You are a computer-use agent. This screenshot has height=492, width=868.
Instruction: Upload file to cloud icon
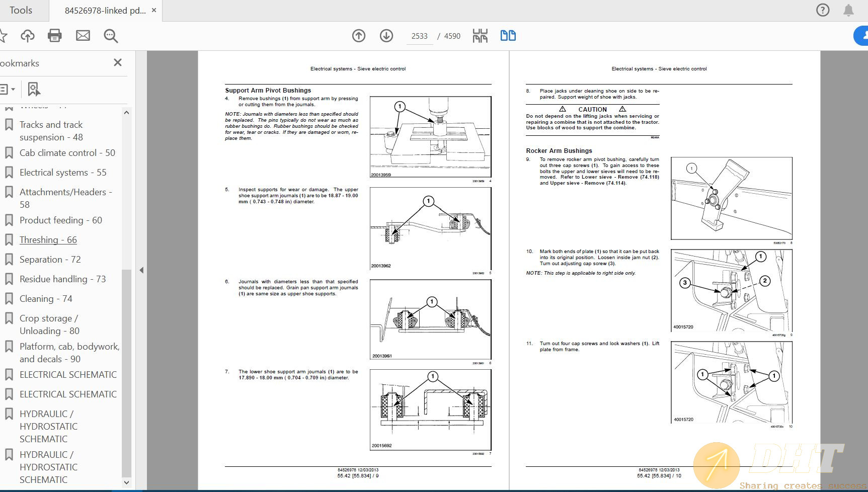pos(28,36)
